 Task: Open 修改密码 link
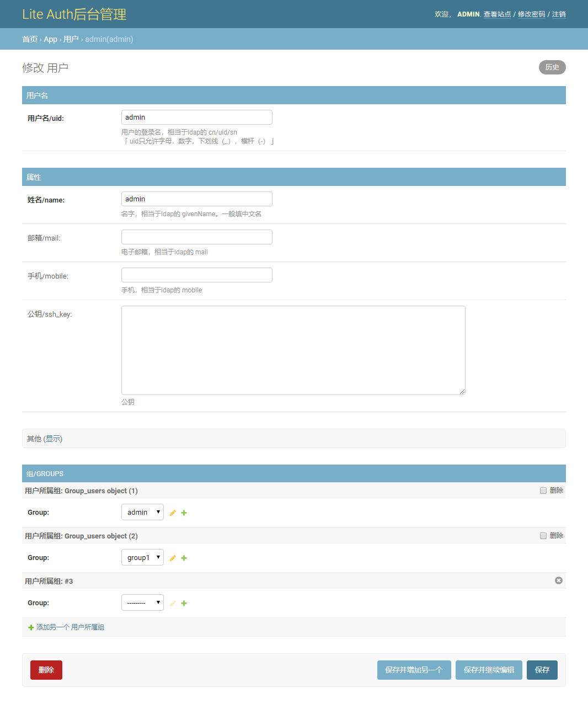point(532,14)
